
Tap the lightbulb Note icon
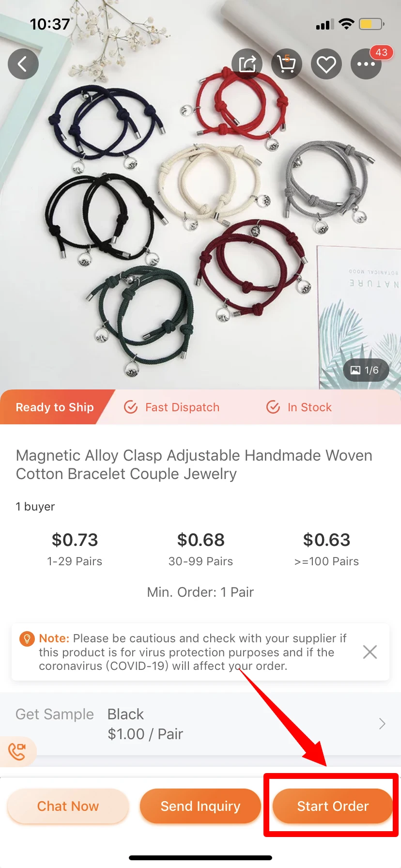tap(27, 638)
